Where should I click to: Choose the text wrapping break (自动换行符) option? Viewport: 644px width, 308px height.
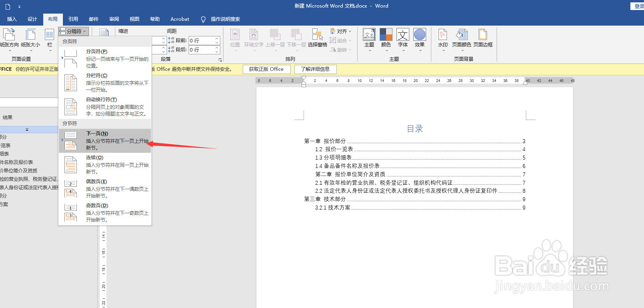(105, 106)
